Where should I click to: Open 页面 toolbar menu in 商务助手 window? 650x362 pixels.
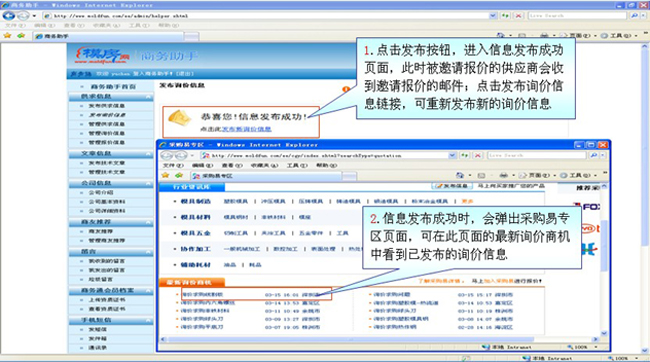(577, 36)
